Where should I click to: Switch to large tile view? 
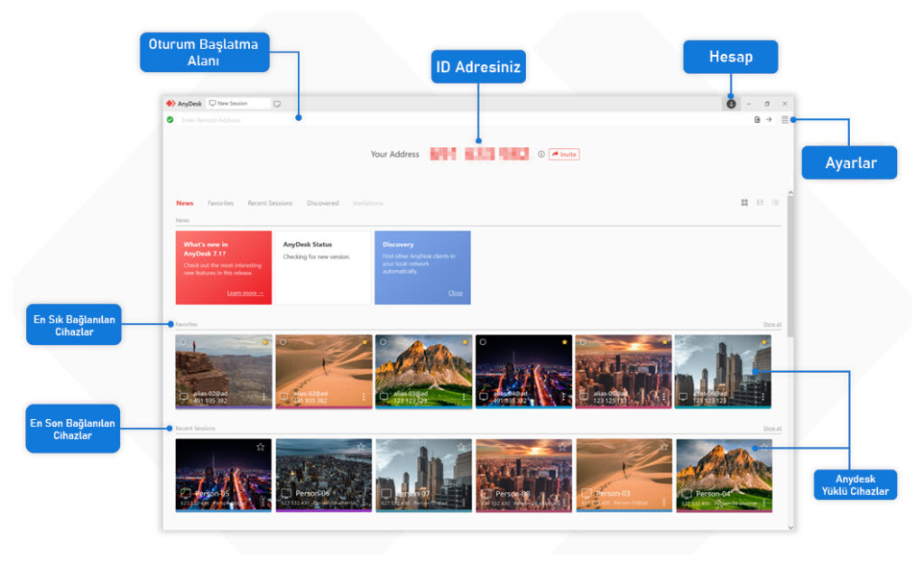click(x=744, y=203)
